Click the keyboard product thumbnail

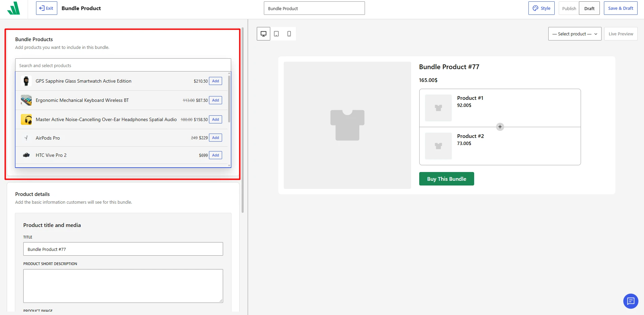(x=26, y=100)
